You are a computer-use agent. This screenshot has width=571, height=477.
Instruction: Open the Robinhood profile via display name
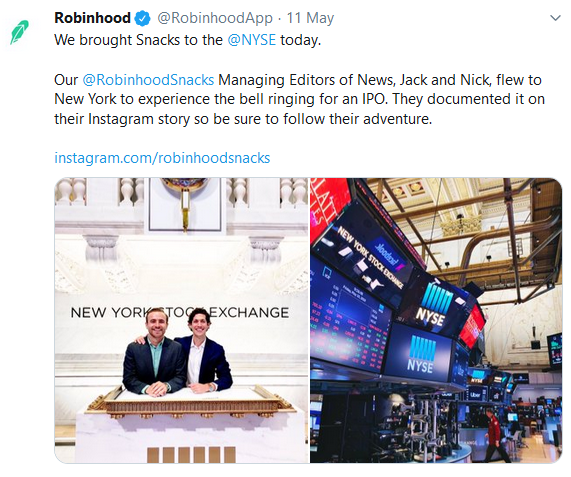[92, 18]
